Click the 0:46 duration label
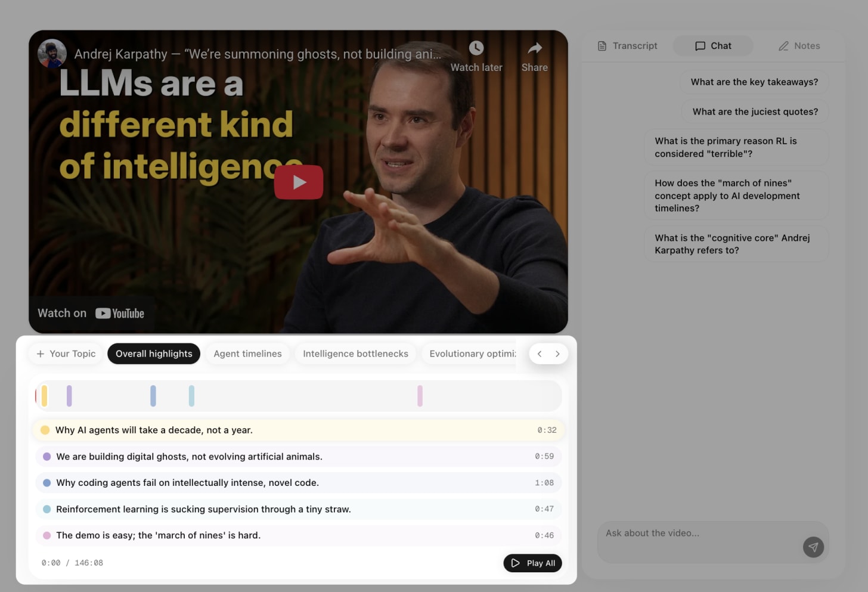This screenshot has width=868, height=592. 544,535
